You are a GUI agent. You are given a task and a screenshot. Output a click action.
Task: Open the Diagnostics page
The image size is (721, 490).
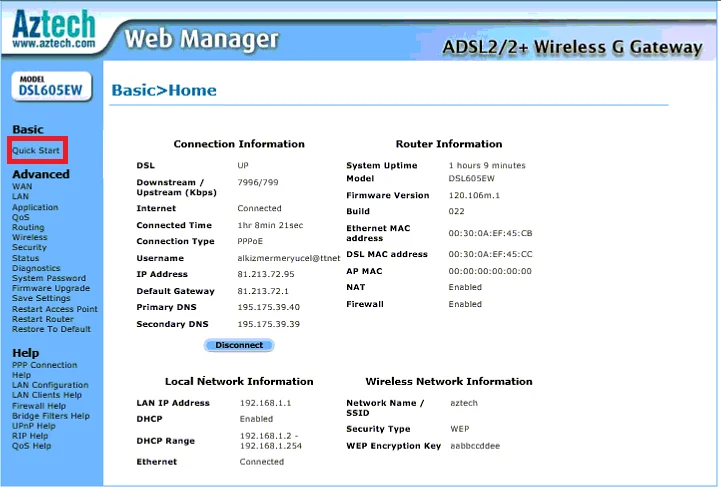point(36,268)
